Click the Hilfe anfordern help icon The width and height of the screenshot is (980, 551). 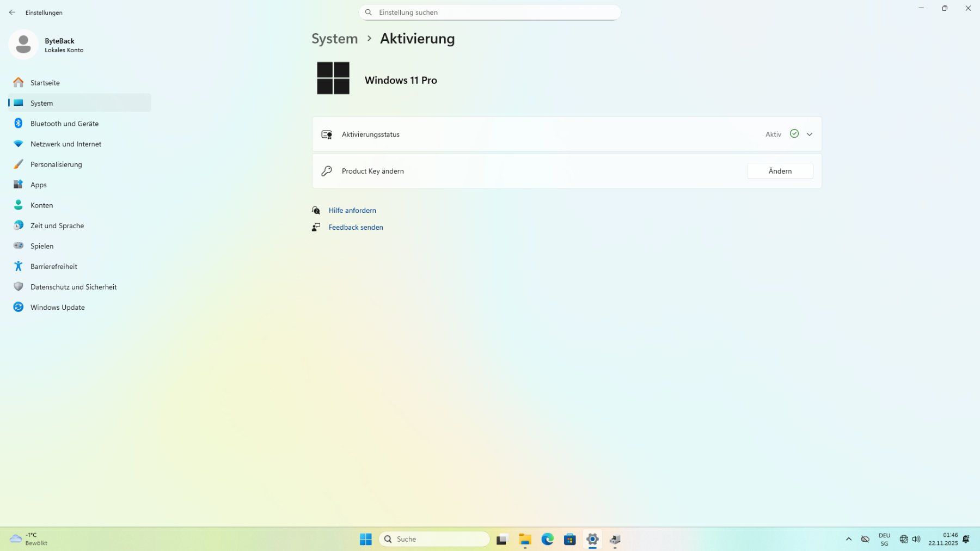click(x=316, y=210)
